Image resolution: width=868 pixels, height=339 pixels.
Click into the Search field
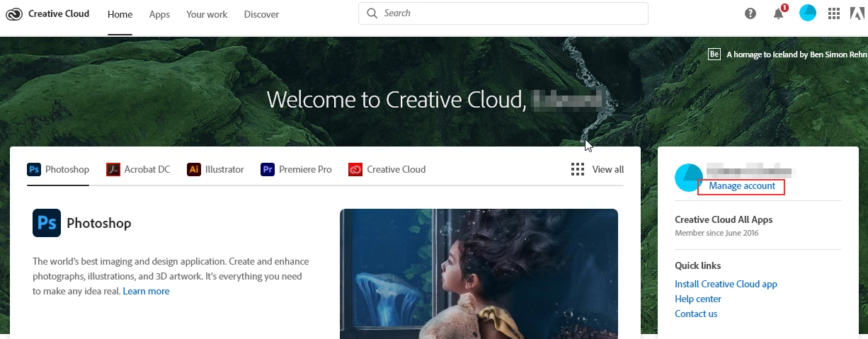[x=503, y=13]
